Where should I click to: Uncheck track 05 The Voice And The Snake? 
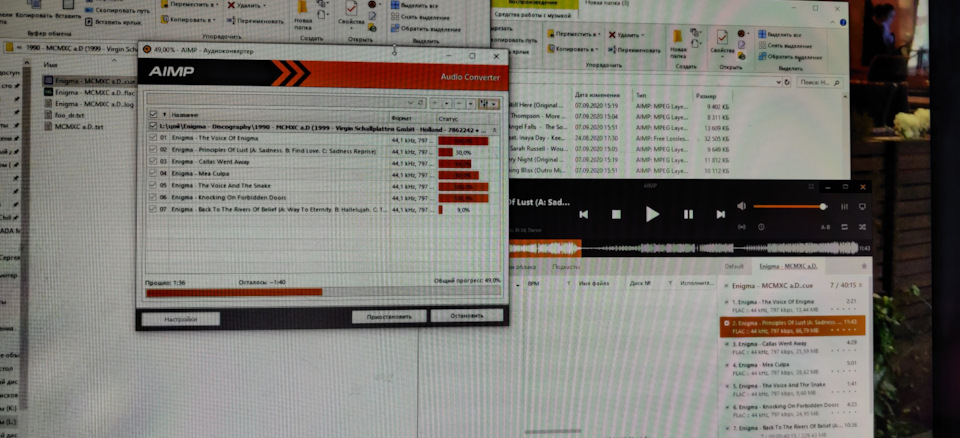(x=153, y=185)
